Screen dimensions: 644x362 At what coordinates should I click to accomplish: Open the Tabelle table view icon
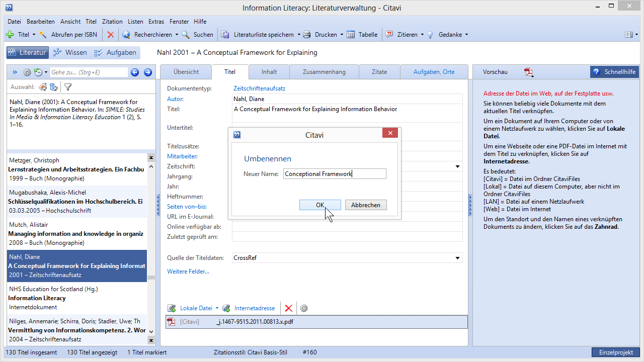350,35
